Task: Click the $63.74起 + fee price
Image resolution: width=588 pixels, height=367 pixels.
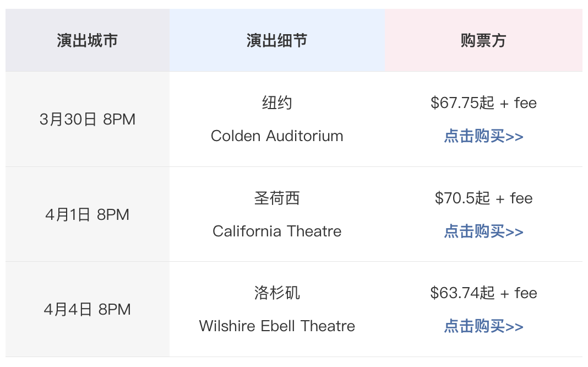Action: coord(484,293)
